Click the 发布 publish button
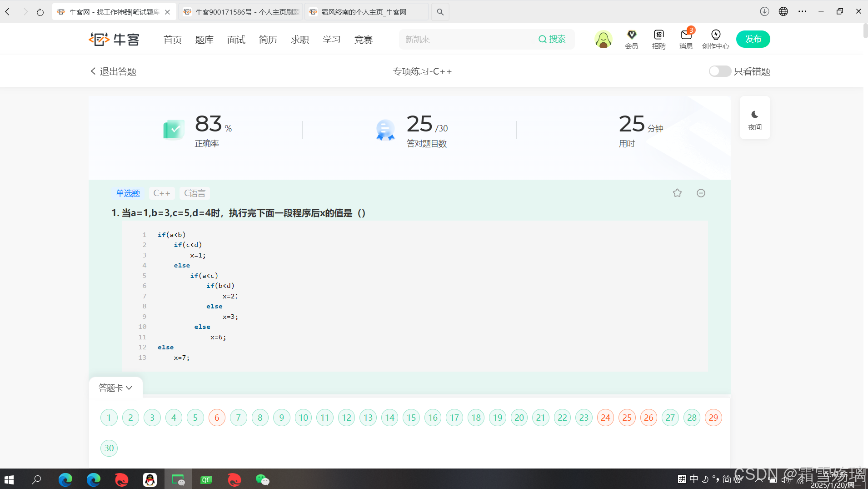The width and height of the screenshot is (868, 489). [753, 39]
